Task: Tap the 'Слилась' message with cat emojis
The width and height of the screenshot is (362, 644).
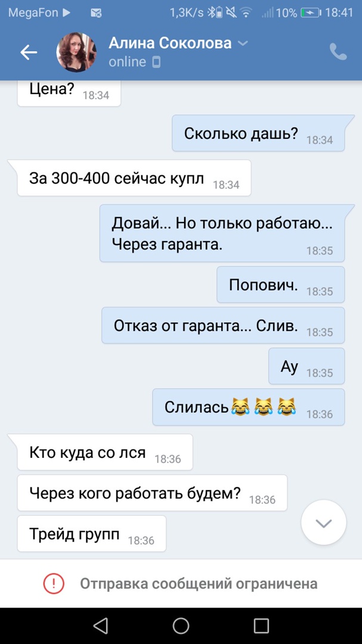Action: point(249,407)
